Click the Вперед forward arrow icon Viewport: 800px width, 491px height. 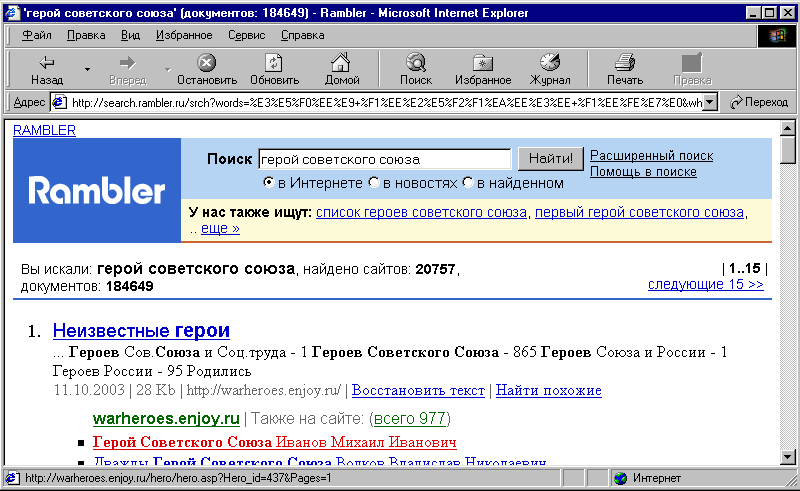pos(128,63)
